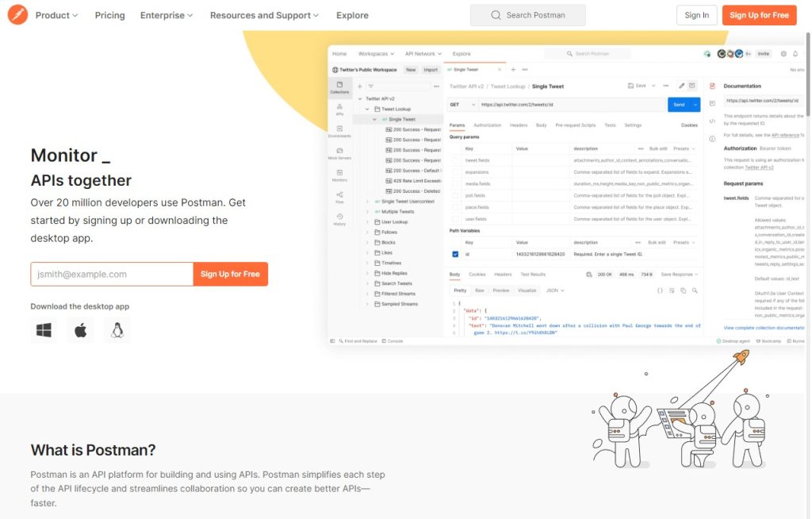Open History from the app preview sidebar

click(339, 219)
